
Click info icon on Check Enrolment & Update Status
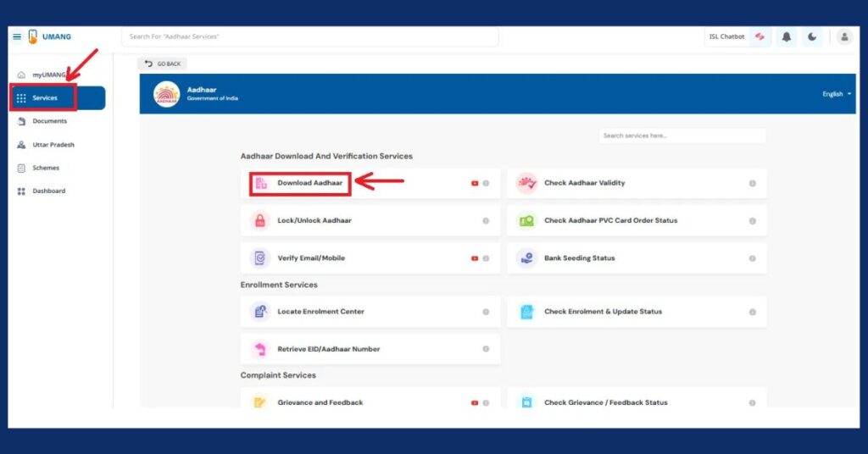point(753,313)
